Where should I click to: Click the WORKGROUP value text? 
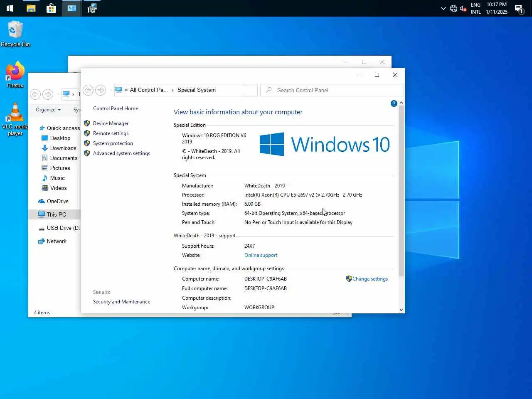[259, 308]
